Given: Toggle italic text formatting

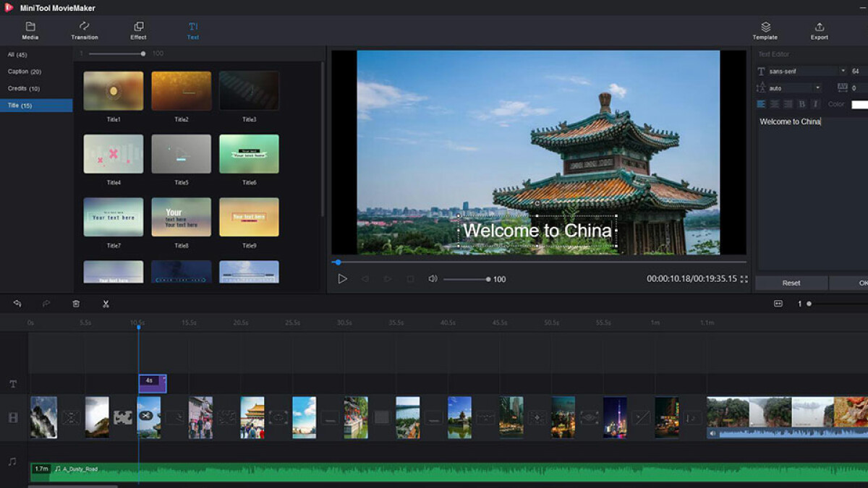Looking at the screenshot, I should click(x=815, y=103).
